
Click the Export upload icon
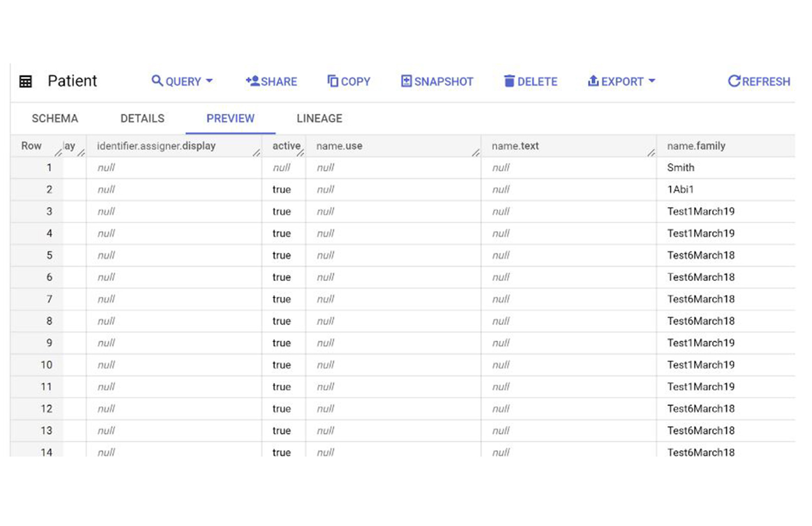593,81
